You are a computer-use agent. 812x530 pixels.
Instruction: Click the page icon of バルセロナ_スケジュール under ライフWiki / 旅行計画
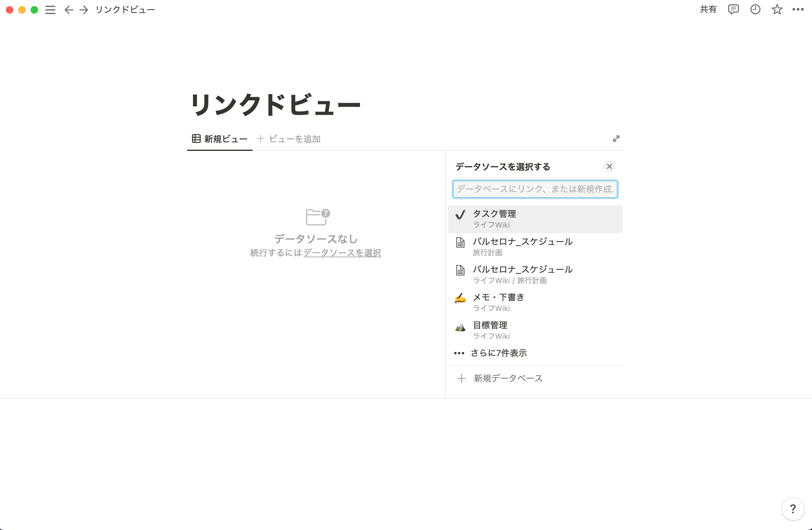(x=460, y=270)
